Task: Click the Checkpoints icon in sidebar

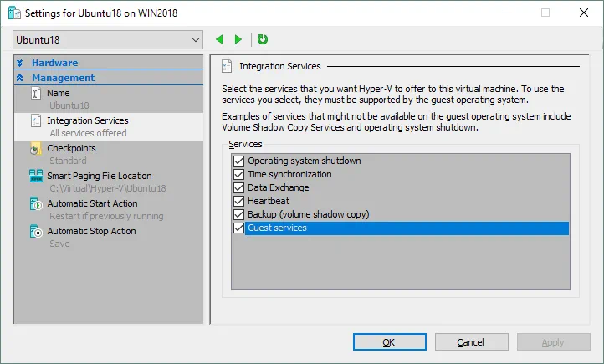Action: point(36,149)
